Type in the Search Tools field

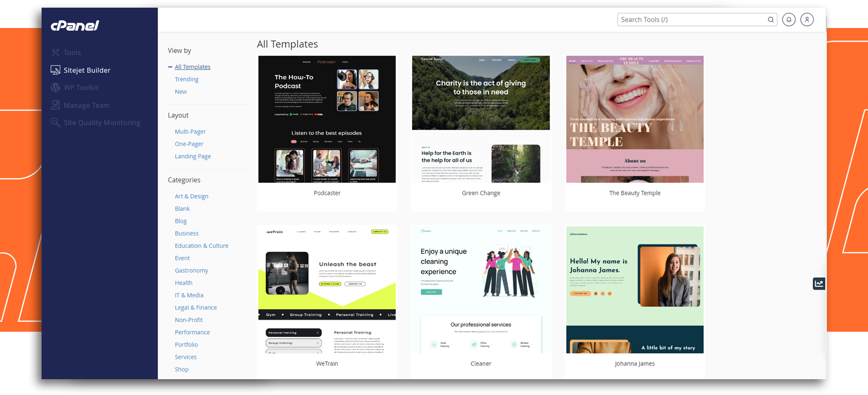(692, 19)
